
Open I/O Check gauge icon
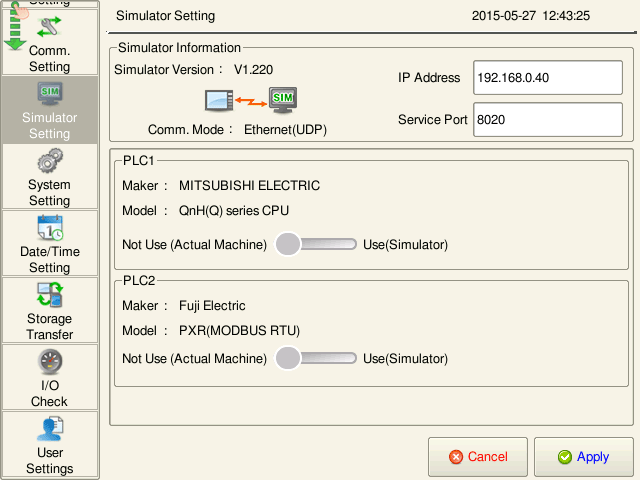pyautogui.click(x=49, y=377)
